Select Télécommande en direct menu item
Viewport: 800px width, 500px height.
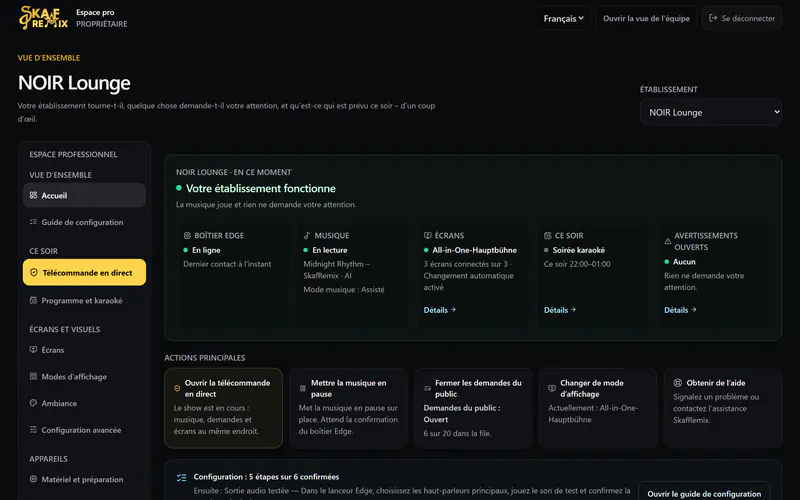[x=84, y=272]
